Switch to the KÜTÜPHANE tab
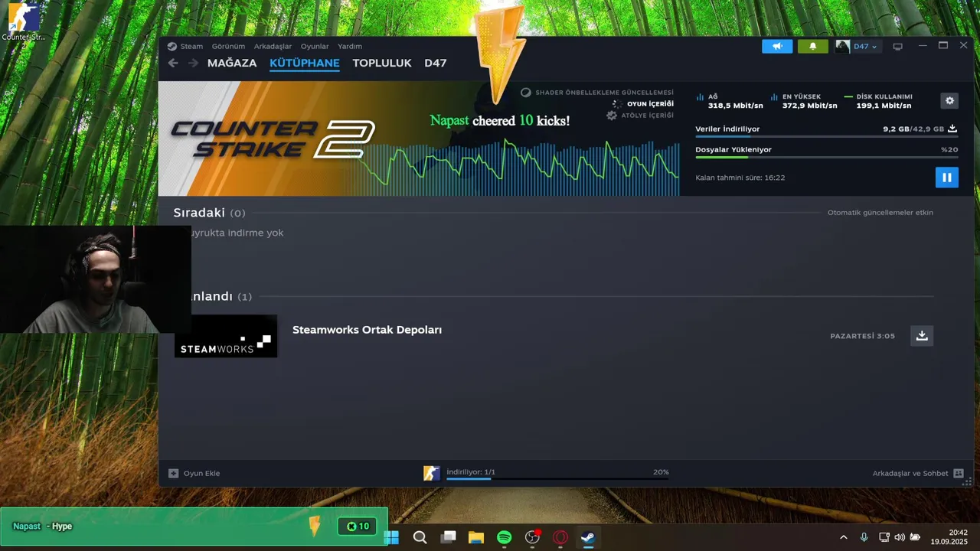Screen dimensions: 980x551 [x=305, y=63]
